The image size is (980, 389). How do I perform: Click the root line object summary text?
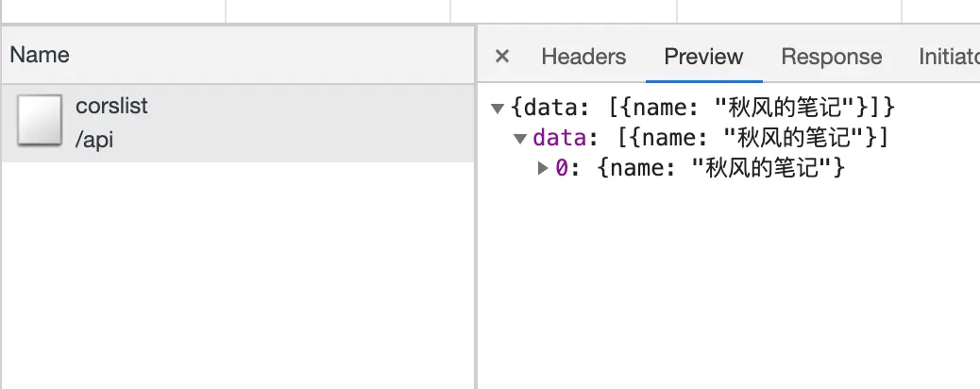point(703,108)
